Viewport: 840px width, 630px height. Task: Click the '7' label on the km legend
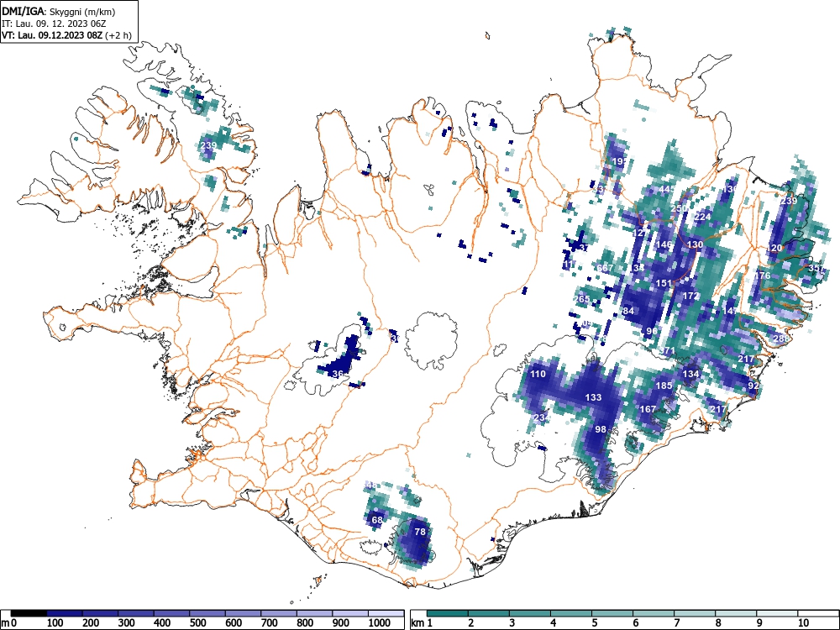tap(676, 622)
